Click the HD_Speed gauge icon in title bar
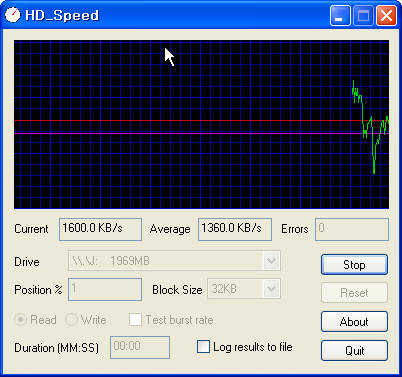The image size is (402, 377). point(13,15)
